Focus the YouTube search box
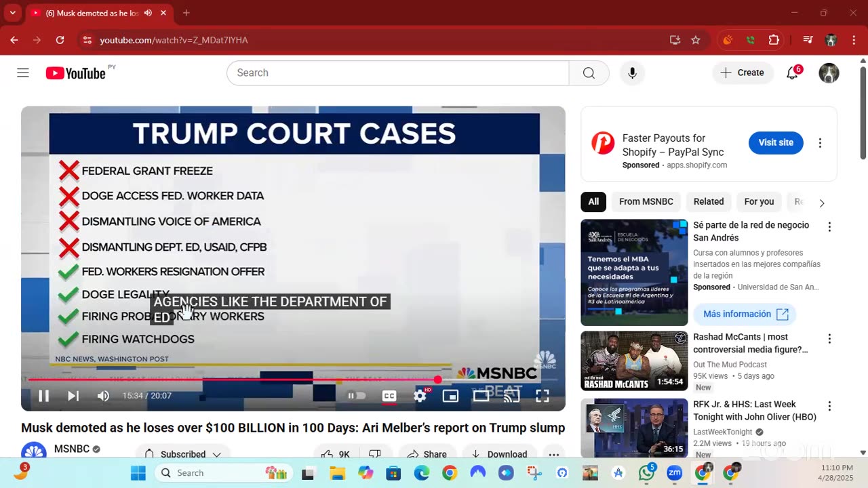Viewport: 868px width, 488px height. click(397, 73)
